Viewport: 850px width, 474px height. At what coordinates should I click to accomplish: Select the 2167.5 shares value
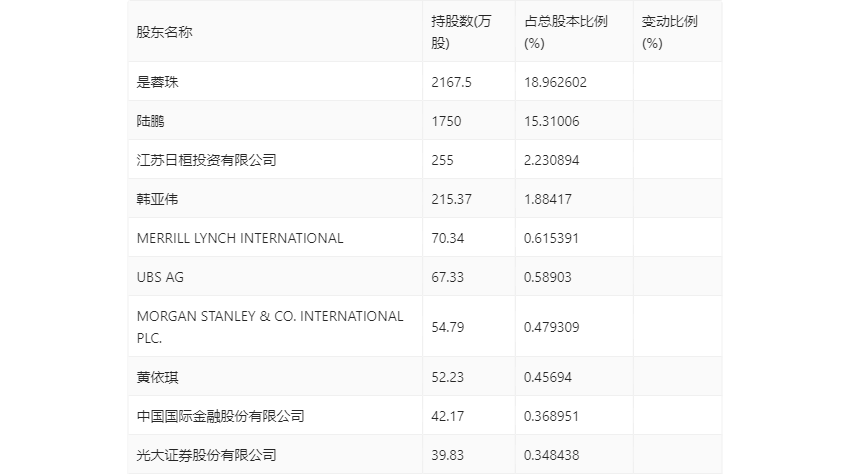tap(452, 82)
